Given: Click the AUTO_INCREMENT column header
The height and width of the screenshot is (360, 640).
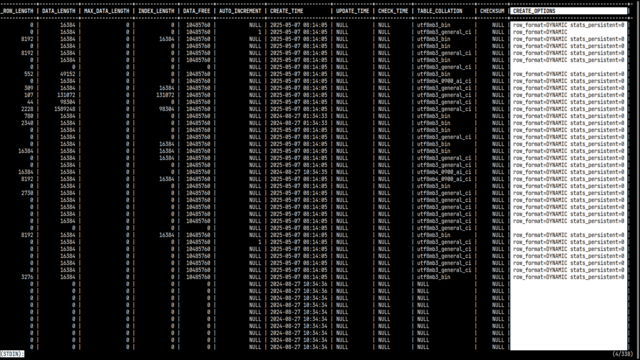Looking at the screenshot, I should [x=240, y=11].
